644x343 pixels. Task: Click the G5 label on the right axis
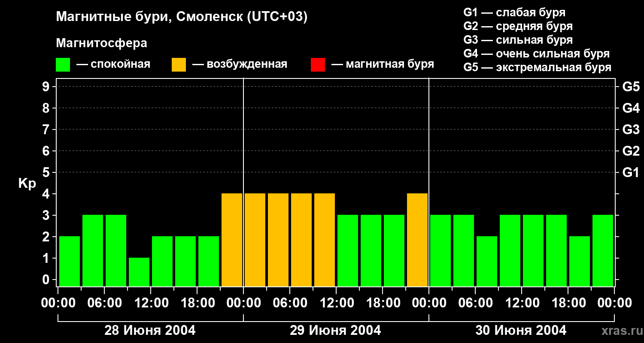(x=631, y=87)
